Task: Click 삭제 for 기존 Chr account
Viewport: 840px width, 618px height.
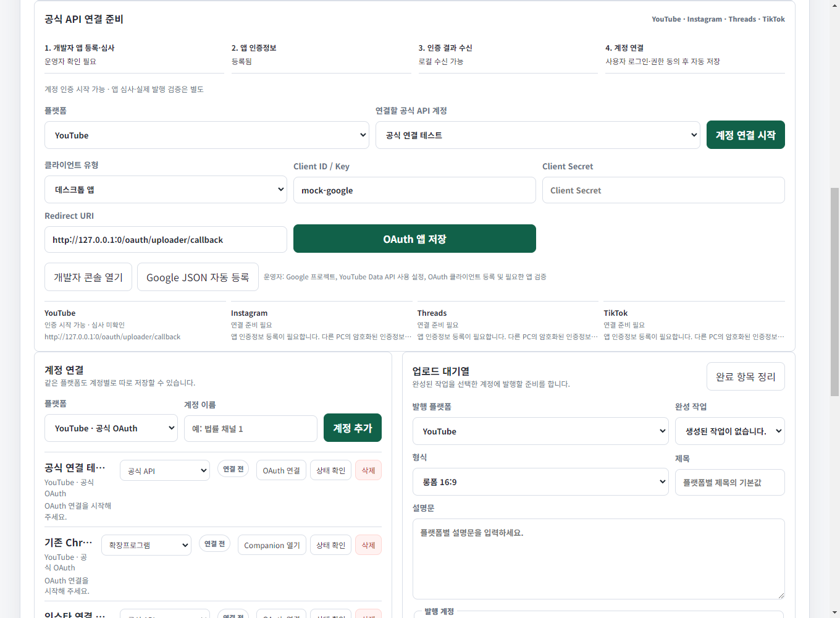Action: click(x=368, y=545)
